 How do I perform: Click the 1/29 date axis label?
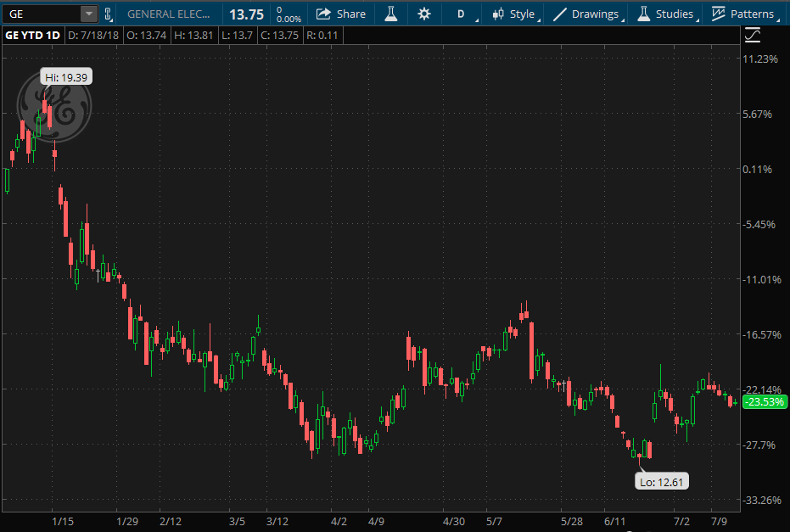(127, 522)
